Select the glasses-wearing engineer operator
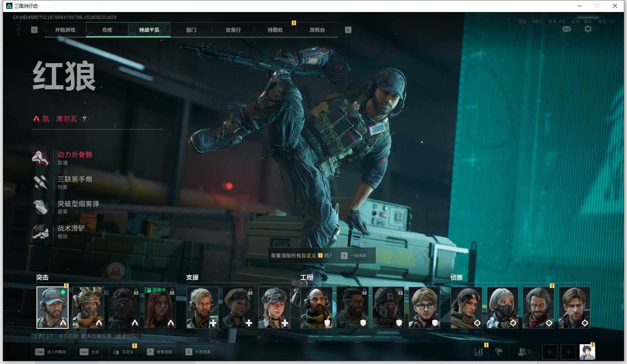 coord(424,307)
